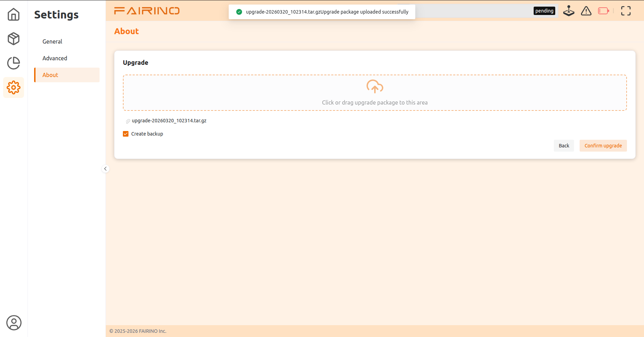Click the Back button
Image resolution: width=644 pixels, height=337 pixels.
(564, 146)
